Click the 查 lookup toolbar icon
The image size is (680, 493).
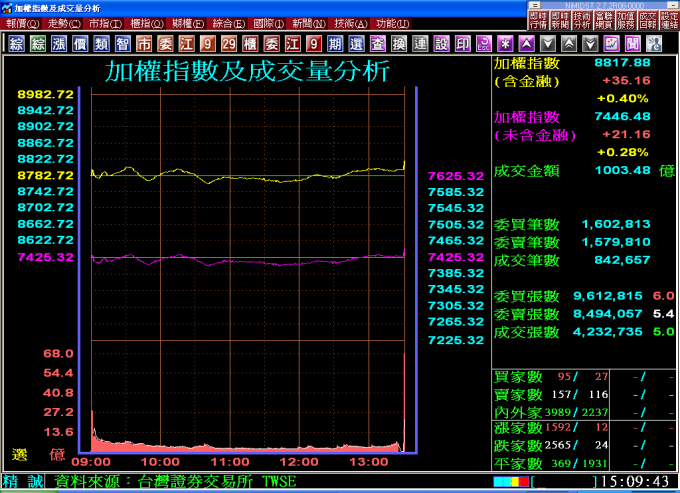coord(378,44)
